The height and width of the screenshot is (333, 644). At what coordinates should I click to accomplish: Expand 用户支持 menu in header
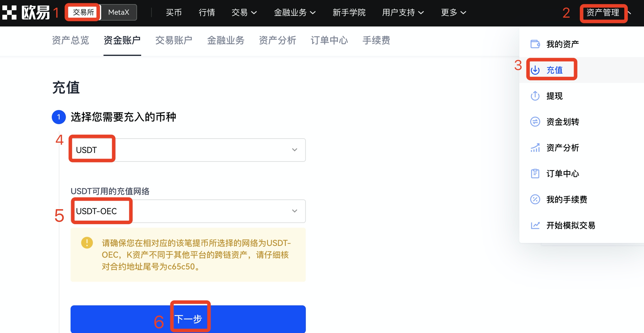point(403,12)
